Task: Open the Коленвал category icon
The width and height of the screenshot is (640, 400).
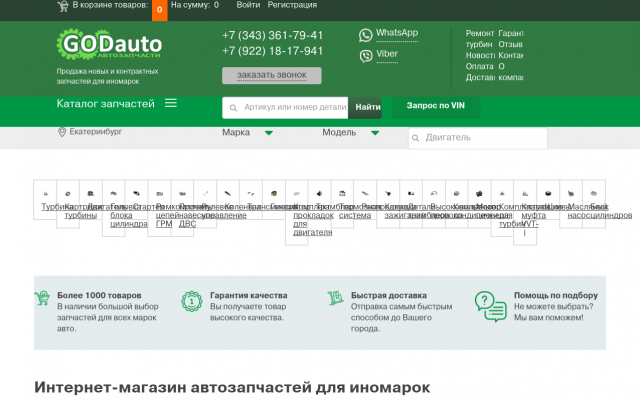Action: click(228, 193)
